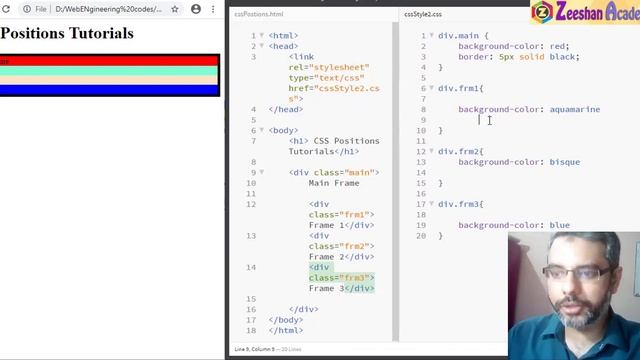
Task: Click the 'bisque' value in CSS line 13
Action: coord(564,162)
